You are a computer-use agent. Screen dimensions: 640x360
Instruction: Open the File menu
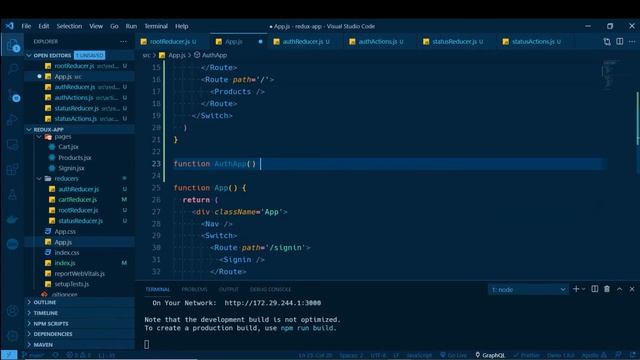click(26, 26)
